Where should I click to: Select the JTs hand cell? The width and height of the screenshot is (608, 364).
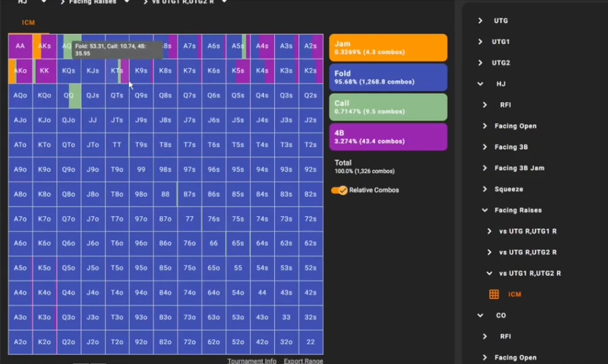coord(117,120)
